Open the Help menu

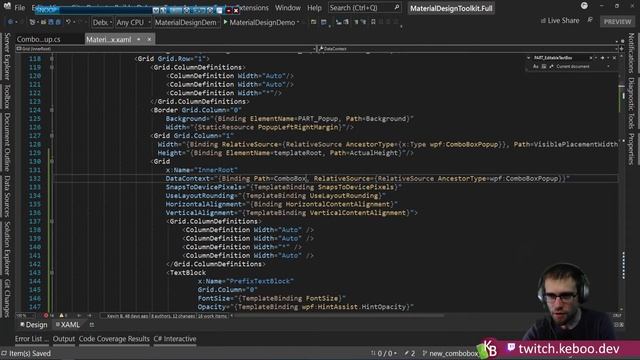[314, 8]
